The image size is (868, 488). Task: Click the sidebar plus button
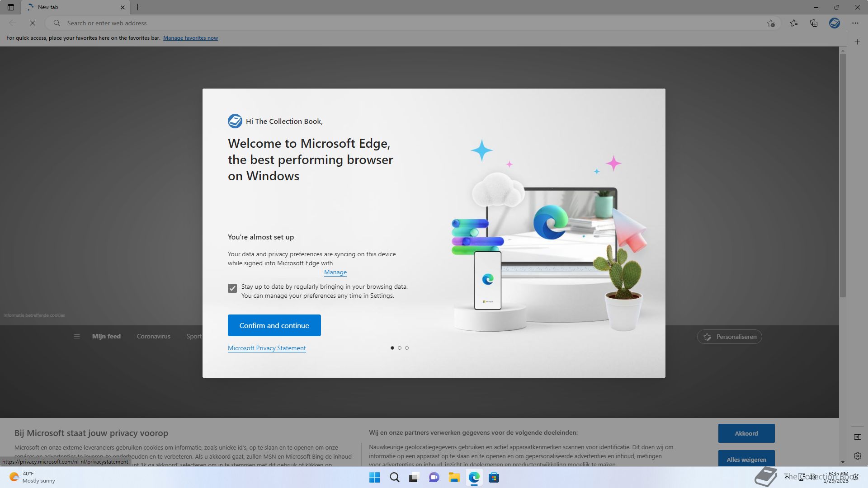coord(858,42)
